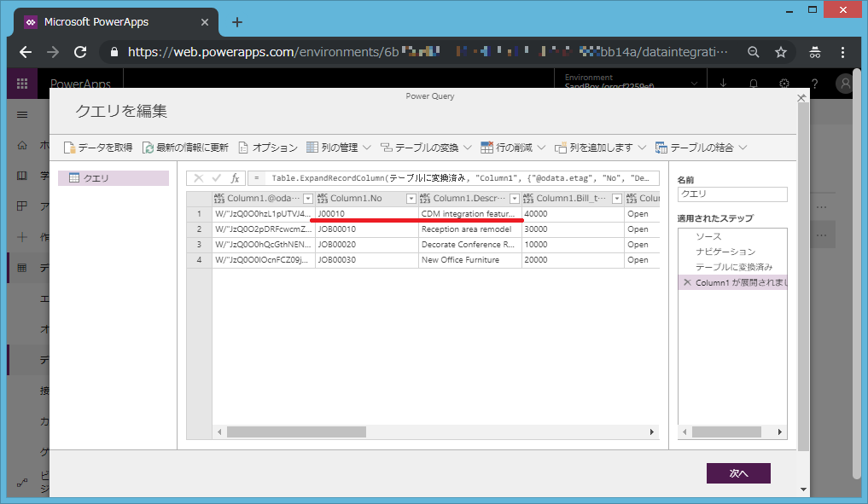Click the 次へ (Next) button
This screenshot has height=504, width=868.
[738, 473]
